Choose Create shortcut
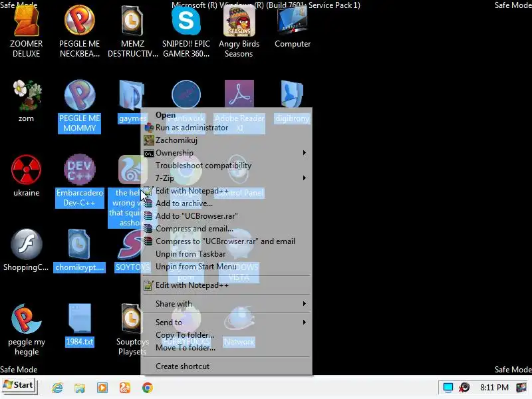532x399 pixels. point(227,366)
